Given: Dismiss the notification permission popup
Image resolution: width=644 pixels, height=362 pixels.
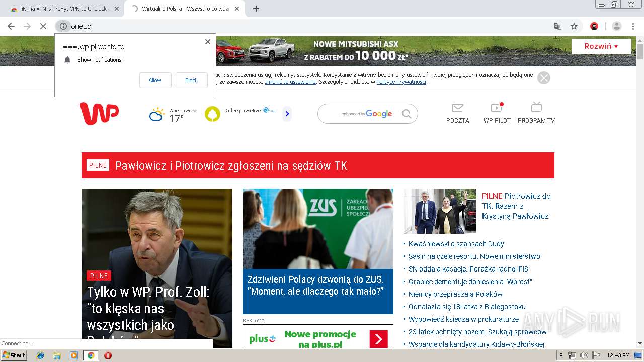Looking at the screenshot, I should click(x=208, y=42).
